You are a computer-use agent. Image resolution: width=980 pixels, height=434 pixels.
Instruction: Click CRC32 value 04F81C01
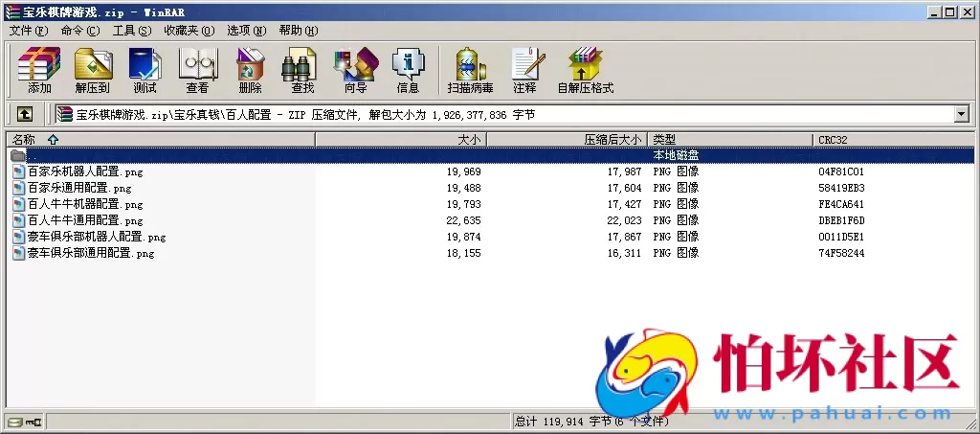click(841, 171)
